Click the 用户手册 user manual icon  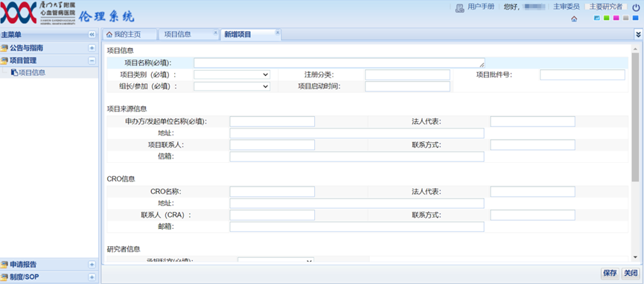459,7
